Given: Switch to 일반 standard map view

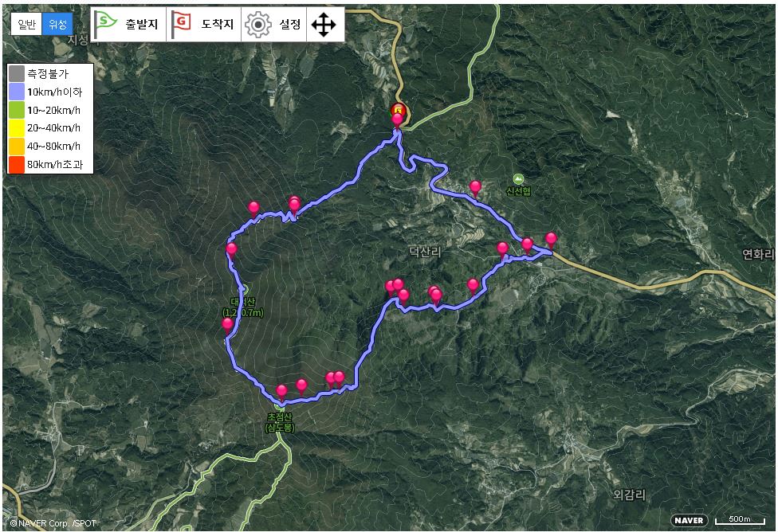Looking at the screenshot, I should pyautogui.click(x=27, y=25).
